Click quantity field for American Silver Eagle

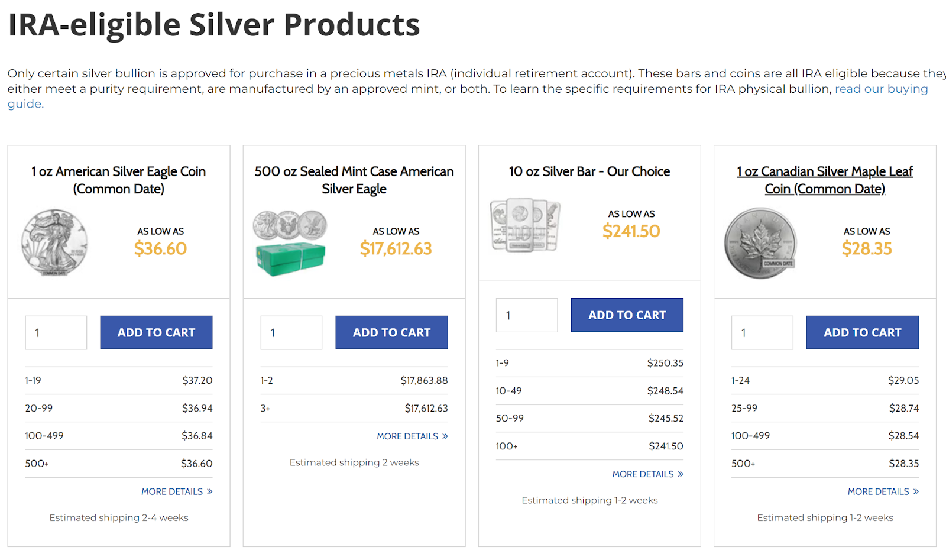[x=56, y=332]
